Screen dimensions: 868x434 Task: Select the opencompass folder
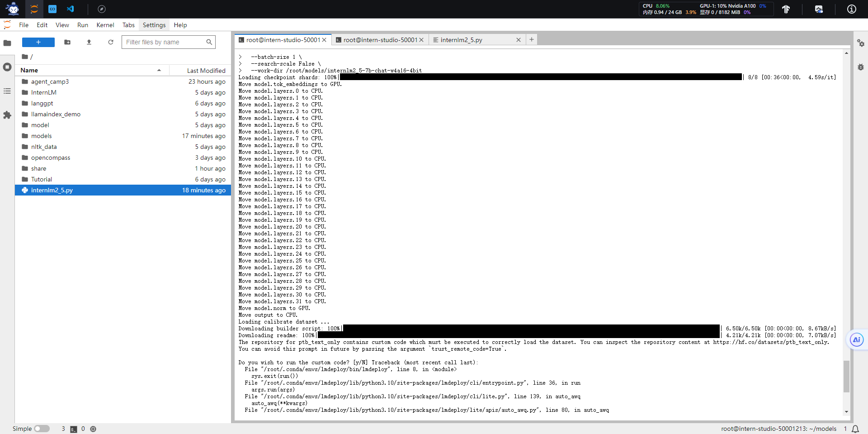[123, 157]
